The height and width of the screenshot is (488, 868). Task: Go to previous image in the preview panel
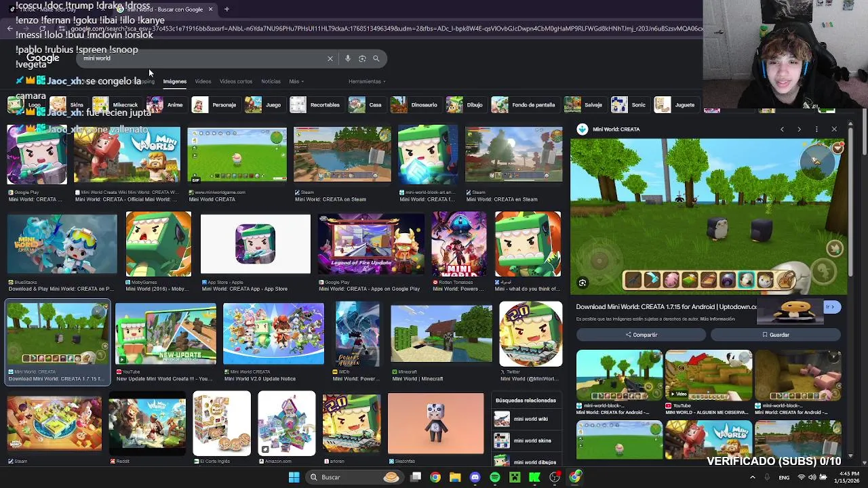click(782, 129)
